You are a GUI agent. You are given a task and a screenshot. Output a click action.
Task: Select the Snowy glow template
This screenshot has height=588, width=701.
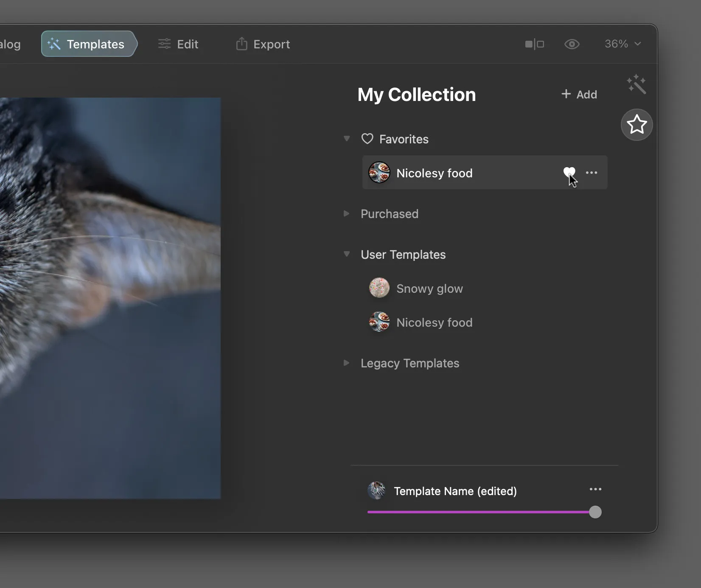tap(429, 288)
